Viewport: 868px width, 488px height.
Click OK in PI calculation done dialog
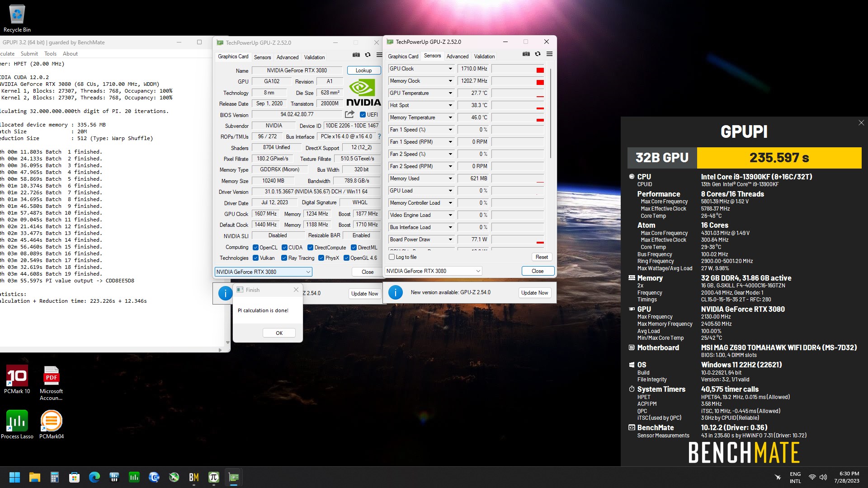[x=279, y=333]
